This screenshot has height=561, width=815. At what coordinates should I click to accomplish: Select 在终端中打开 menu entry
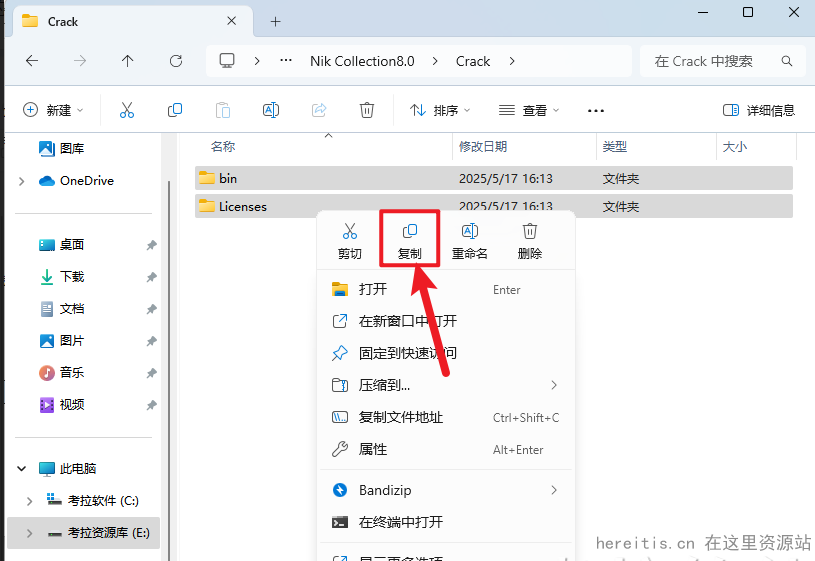point(446,522)
